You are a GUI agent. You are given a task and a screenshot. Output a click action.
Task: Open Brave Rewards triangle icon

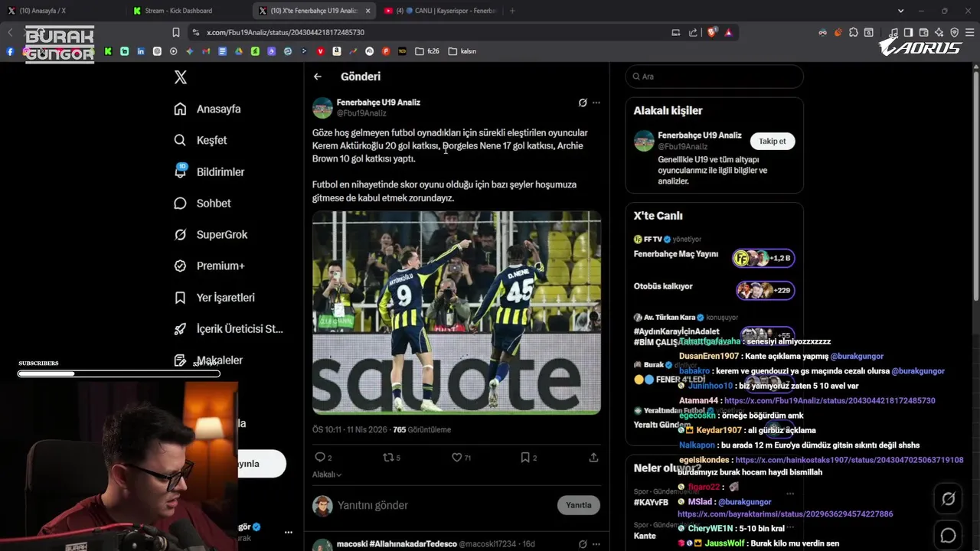click(728, 32)
